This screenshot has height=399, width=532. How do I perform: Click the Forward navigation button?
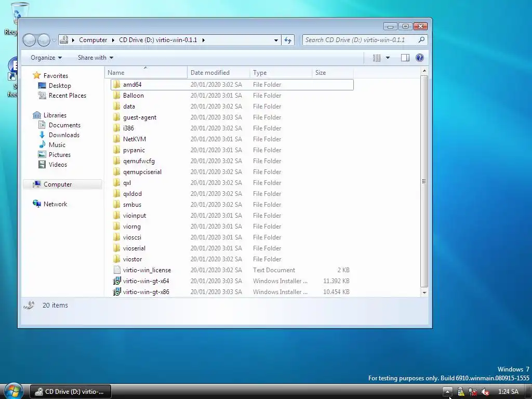(44, 41)
